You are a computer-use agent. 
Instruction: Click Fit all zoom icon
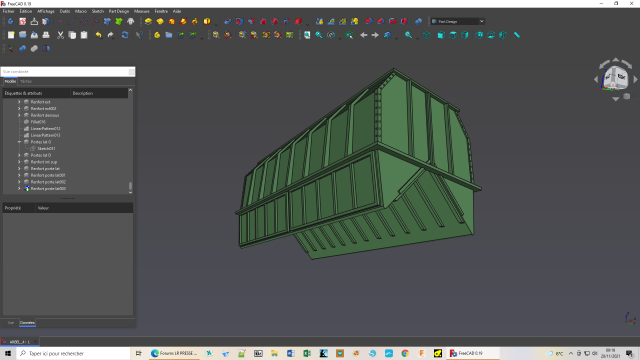307,35
